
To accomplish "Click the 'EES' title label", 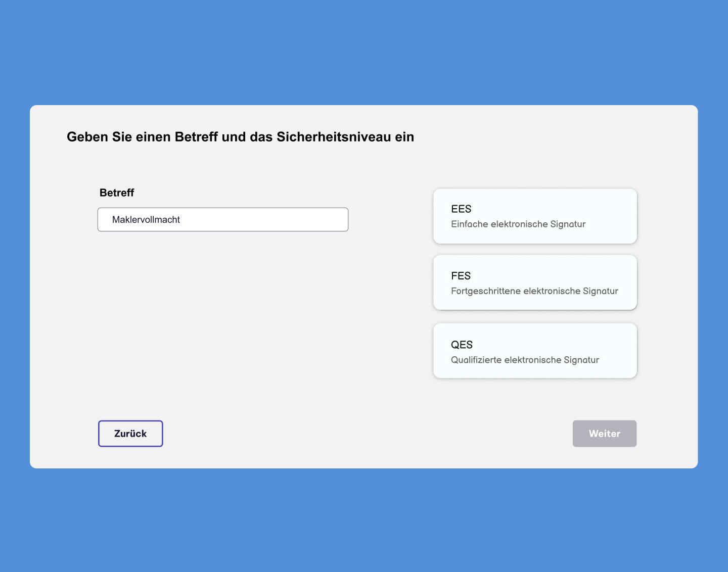I will point(461,209).
